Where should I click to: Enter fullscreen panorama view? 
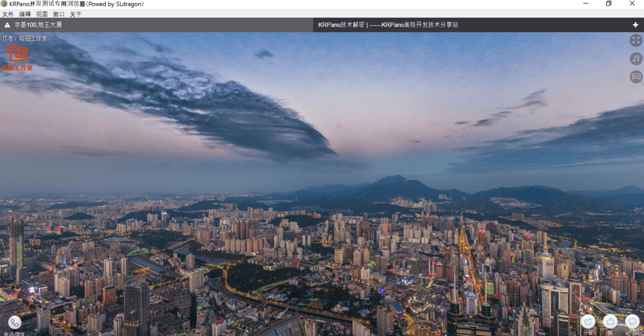(636, 40)
